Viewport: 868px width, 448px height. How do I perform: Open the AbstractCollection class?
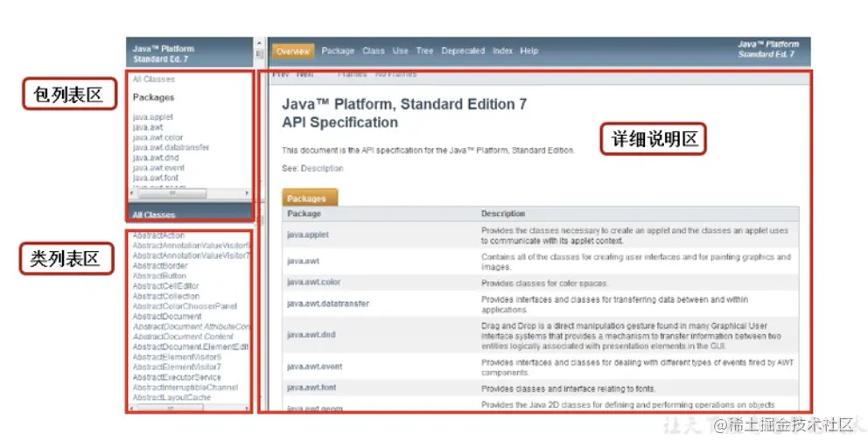166,297
